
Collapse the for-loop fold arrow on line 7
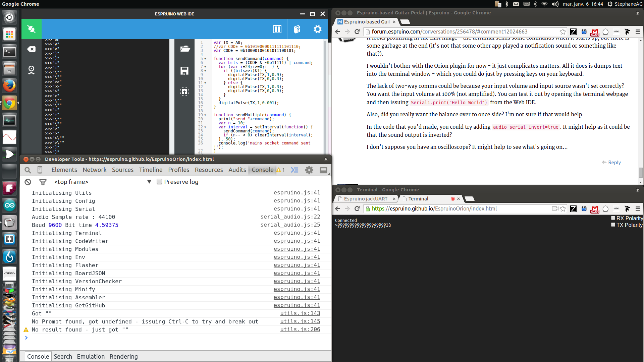[x=205, y=67]
